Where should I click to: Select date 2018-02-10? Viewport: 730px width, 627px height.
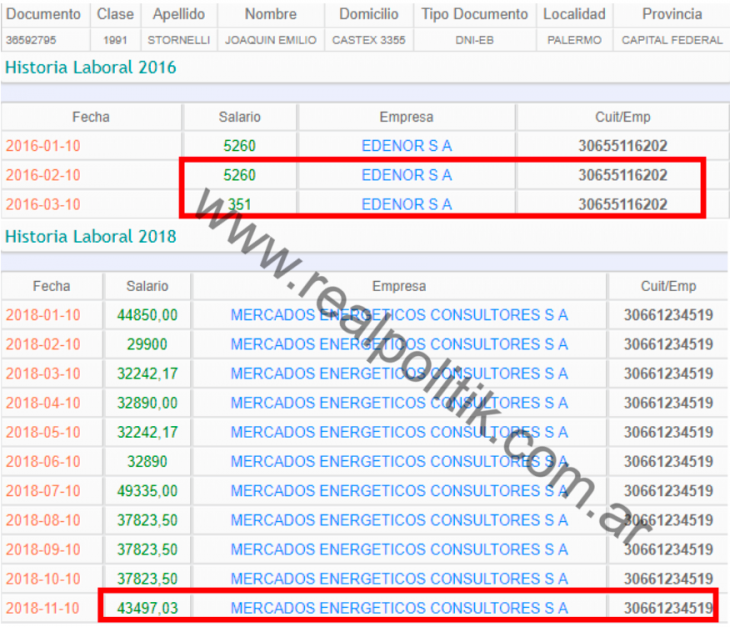[43, 344]
